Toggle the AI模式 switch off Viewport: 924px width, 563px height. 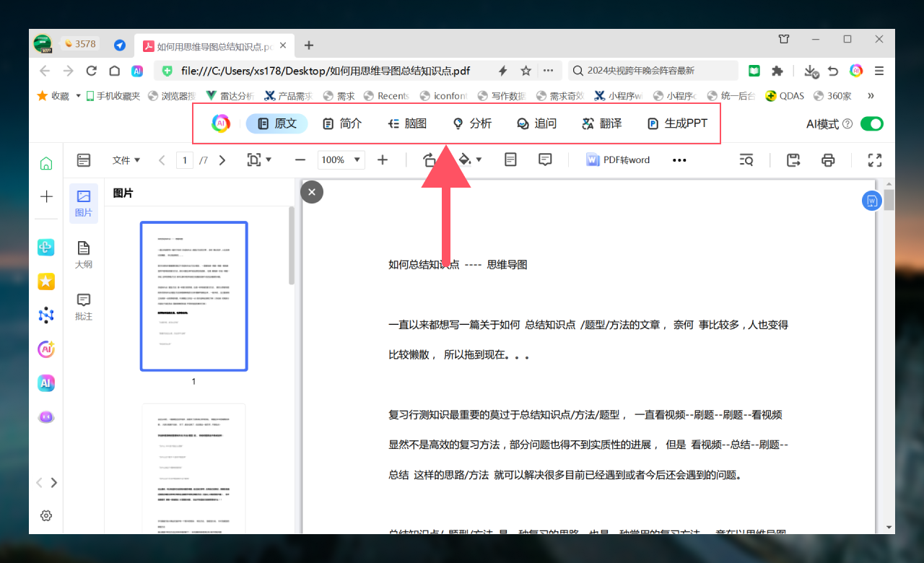pyautogui.click(x=871, y=124)
